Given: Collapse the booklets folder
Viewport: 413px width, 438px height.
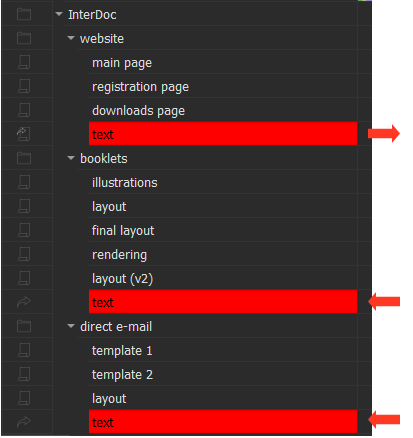Looking at the screenshot, I should pos(71,158).
